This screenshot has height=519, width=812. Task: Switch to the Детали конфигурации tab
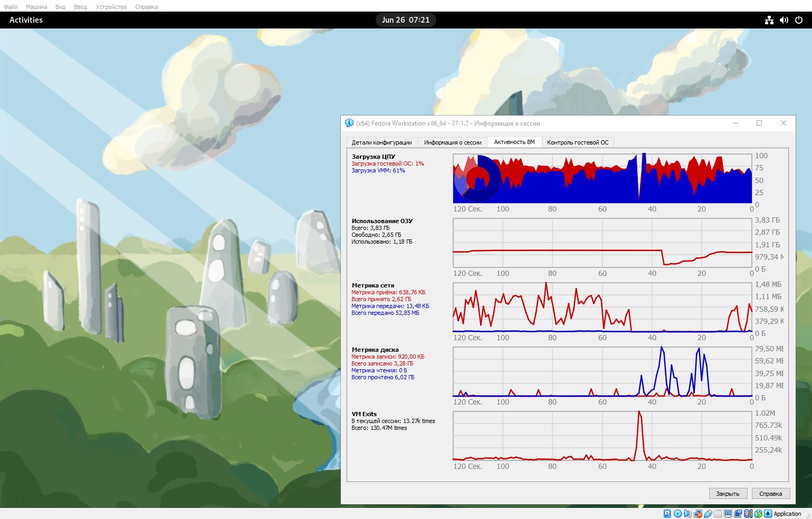pyautogui.click(x=381, y=142)
